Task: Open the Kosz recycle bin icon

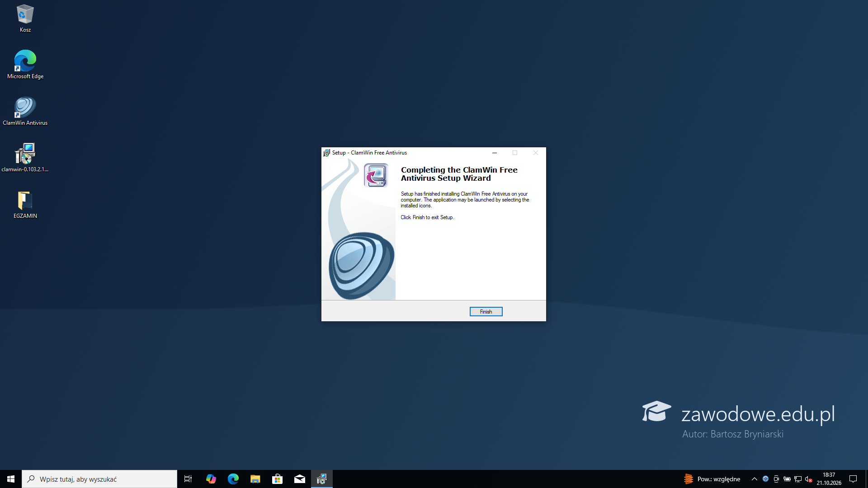Action: (25, 19)
